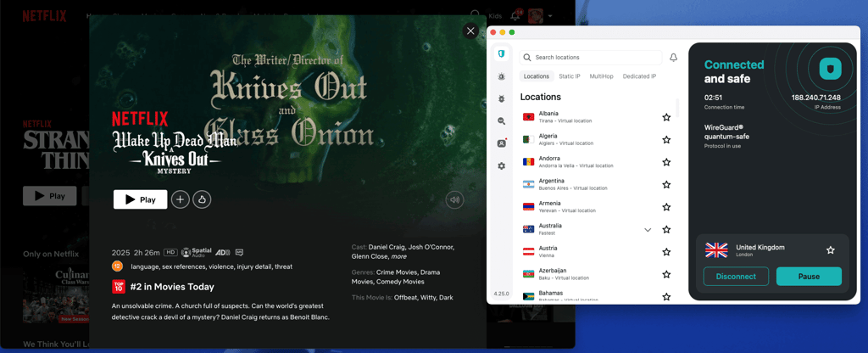Viewport: 868px width, 353px height.
Task: Mute the Netflix trailer audio speaker icon
Action: (455, 200)
